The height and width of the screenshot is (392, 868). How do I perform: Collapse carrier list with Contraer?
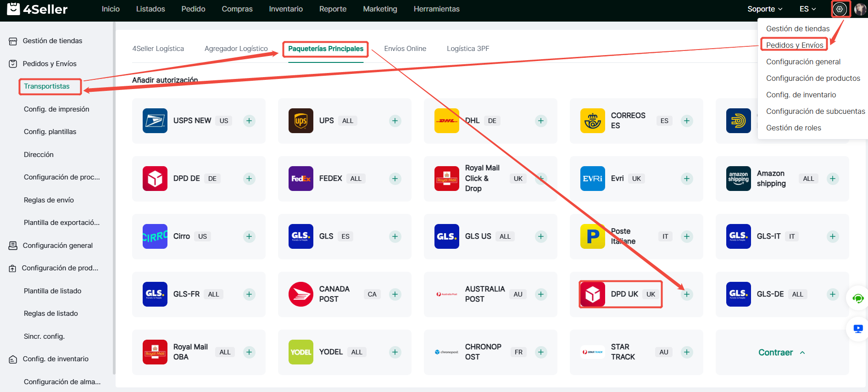coord(782,353)
